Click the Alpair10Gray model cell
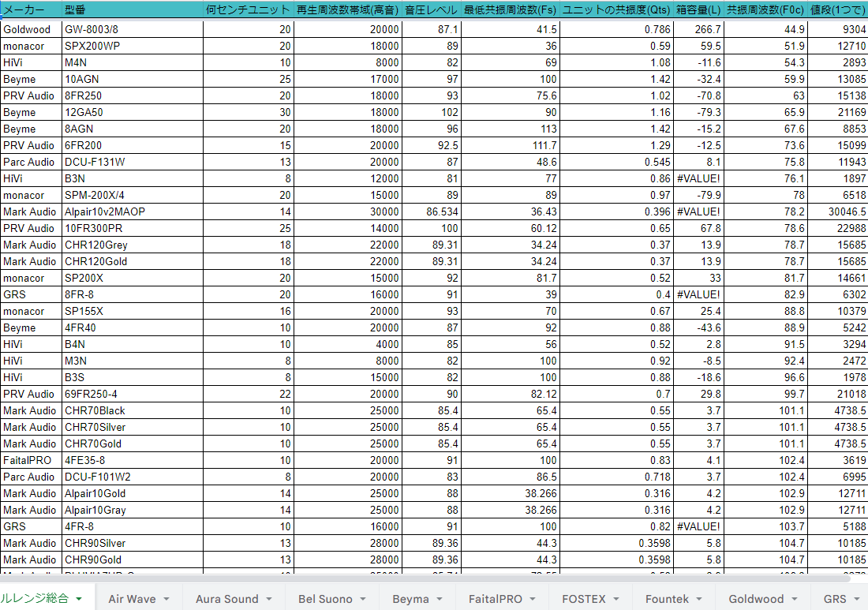Screen dimensions: 868x610 [133, 511]
